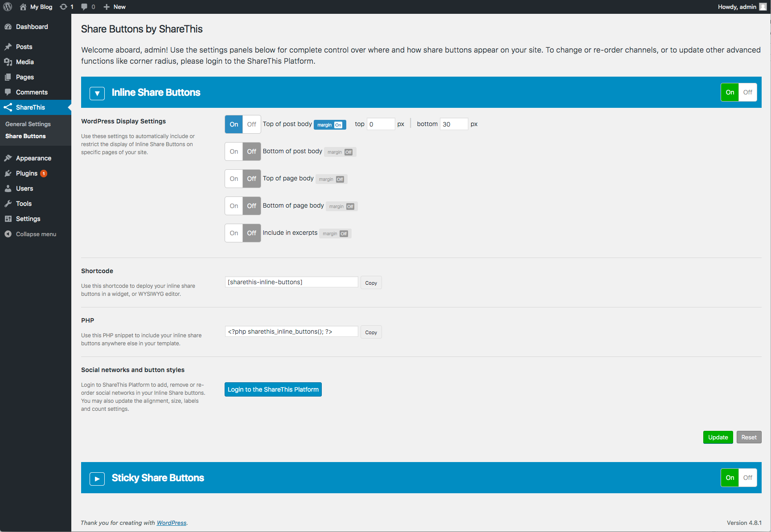Collapse the Inline Share Buttons panel
This screenshot has height=532, width=771.
[x=97, y=93]
